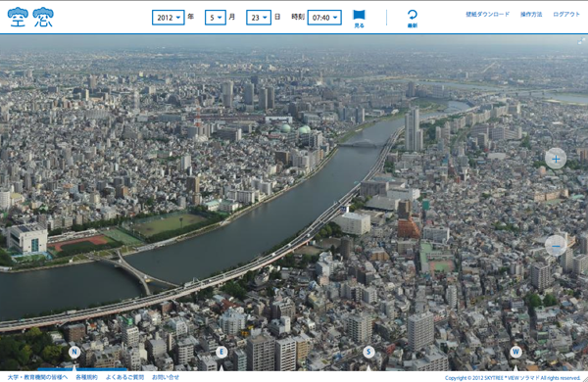Open the day dropdown showing 23
The width and height of the screenshot is (588, 382).
pyautogui.click(x=259, y=18)
